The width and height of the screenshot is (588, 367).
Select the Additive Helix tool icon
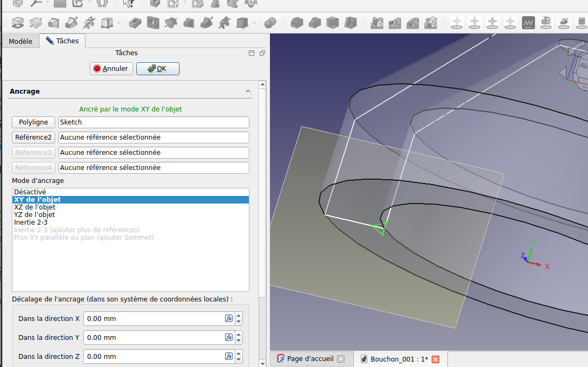point(89,23)
